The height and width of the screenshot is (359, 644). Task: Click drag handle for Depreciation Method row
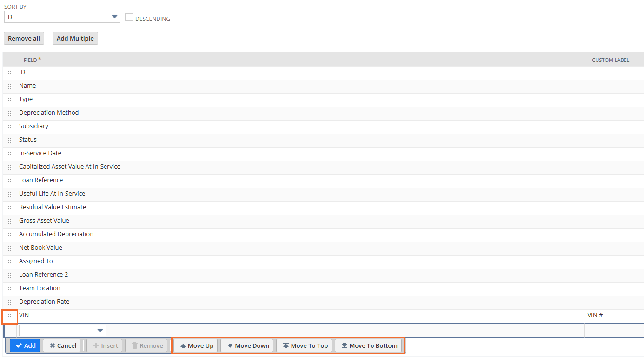pyautogui.click(x=10, y=114)
